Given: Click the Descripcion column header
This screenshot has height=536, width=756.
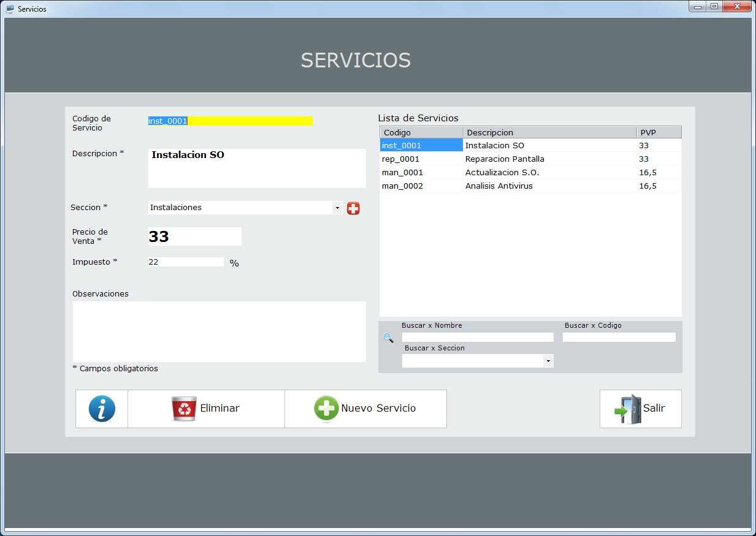Looking at the screenshot, I should coord(549,132).
